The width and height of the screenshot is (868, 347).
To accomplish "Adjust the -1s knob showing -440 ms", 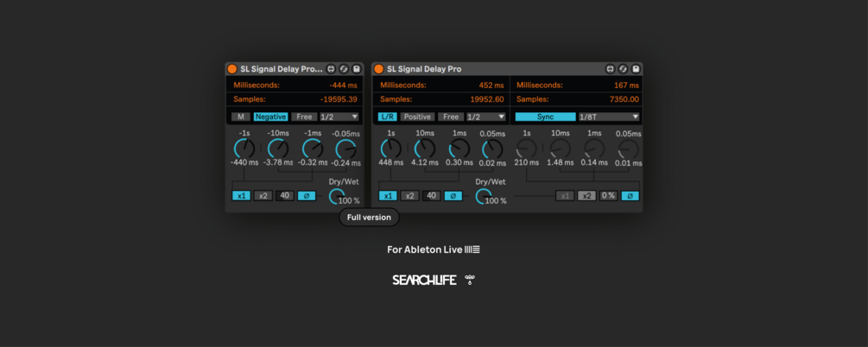I will click(x=244, y=148).
